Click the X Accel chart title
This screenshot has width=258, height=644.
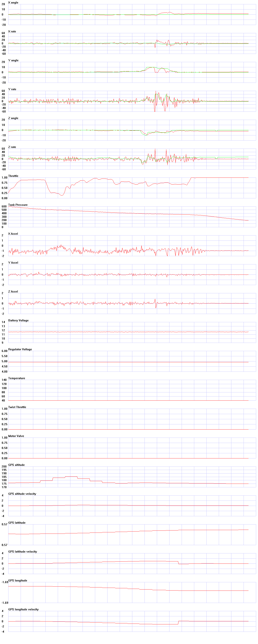(x=13, y=233)
